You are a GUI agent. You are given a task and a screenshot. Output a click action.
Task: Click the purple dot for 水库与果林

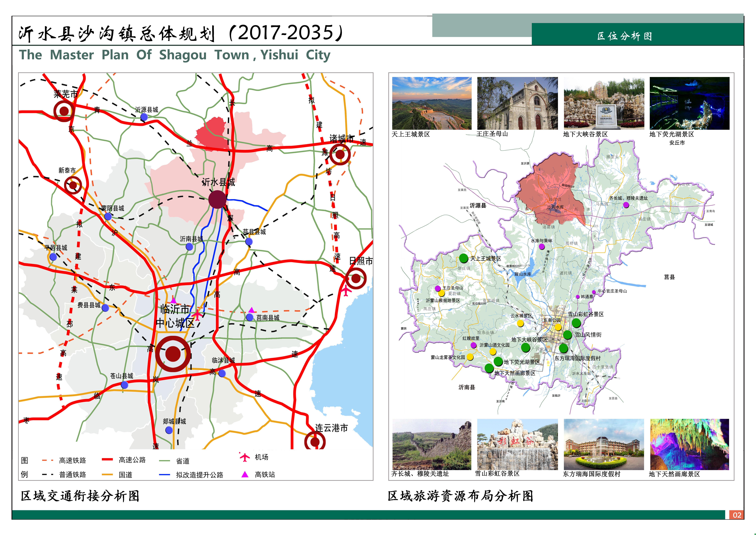point(542,247)
